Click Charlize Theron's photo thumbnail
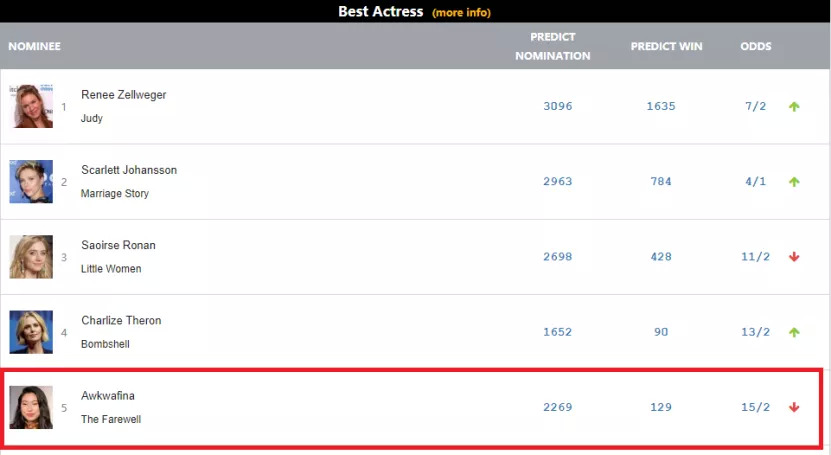The height and width of the screenshot is (455, 831). 31,332
